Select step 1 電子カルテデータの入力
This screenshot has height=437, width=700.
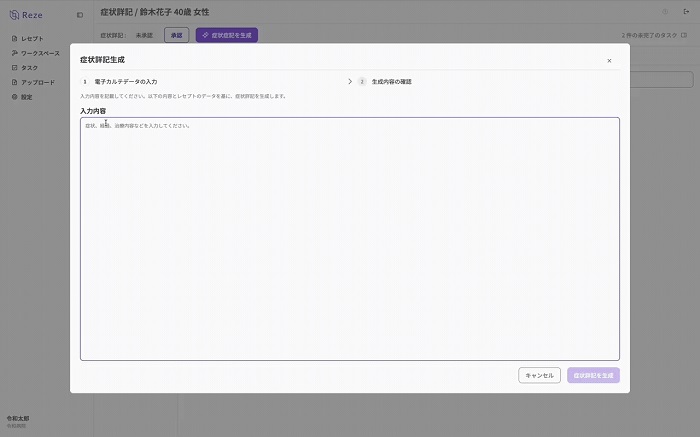pos(125,81)
